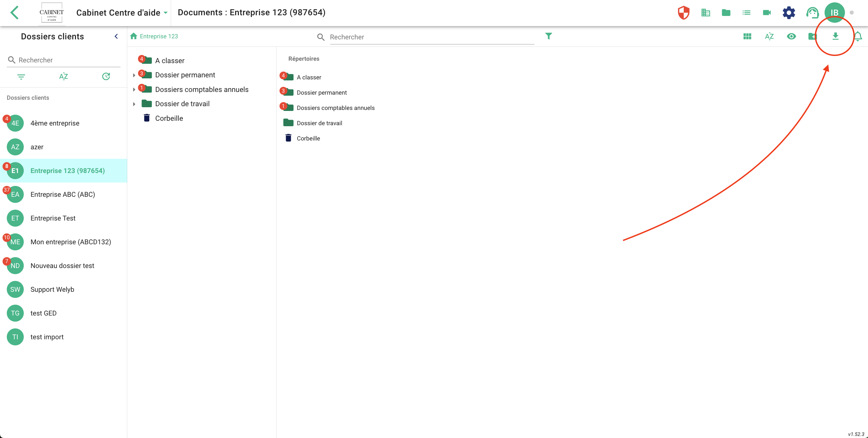
Task: Sort documents with the AZ icon
Action: click(769, 36)
